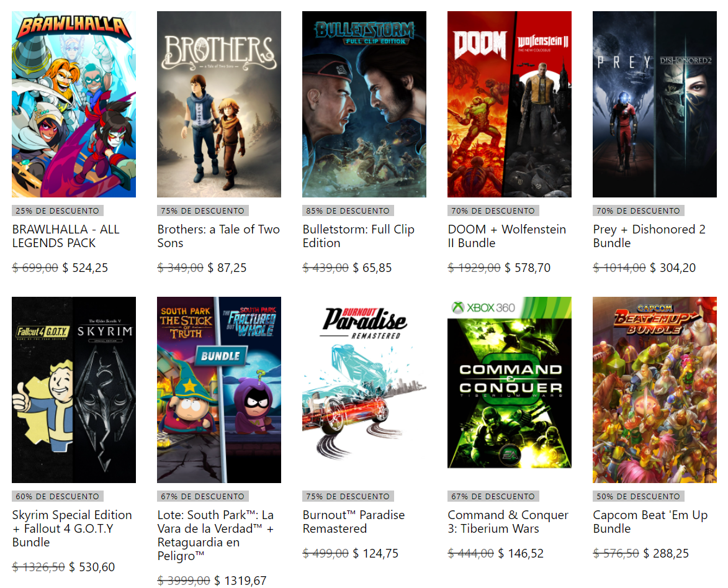The height and width of the screenshot is (588, 728).
Task: Open the Brawlhalla cover art thumbnail
Action: (74, 104)
